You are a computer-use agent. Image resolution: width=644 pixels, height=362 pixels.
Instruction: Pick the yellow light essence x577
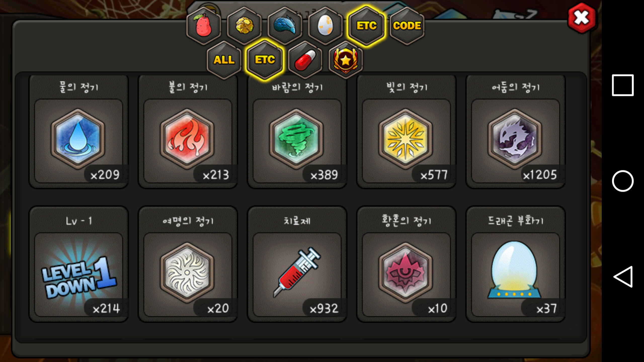coord(406,132)
